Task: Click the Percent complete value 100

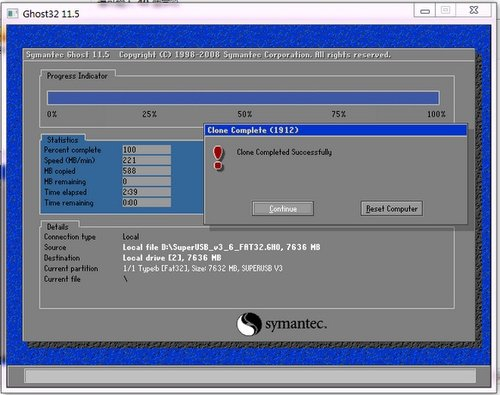Action: point(146,150)
